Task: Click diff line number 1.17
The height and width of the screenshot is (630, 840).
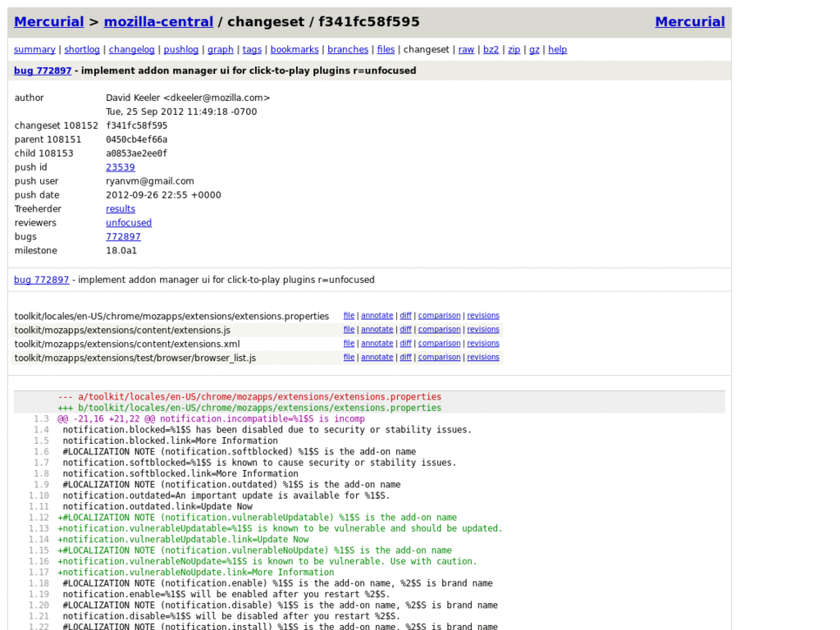Action: pyautogui.click(x=39, y=572)
